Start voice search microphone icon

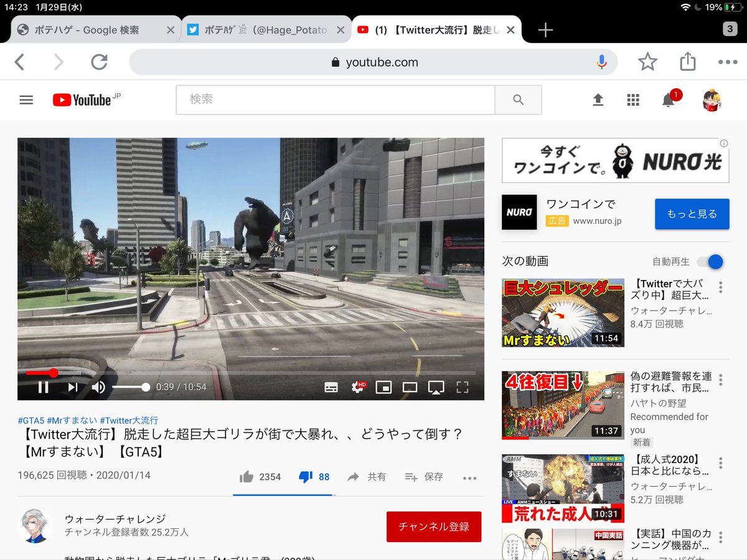coord(601,62)
